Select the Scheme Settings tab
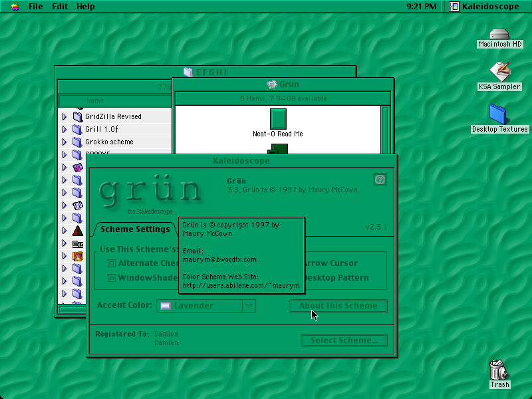Screen dimensions: 532x399 135,229
